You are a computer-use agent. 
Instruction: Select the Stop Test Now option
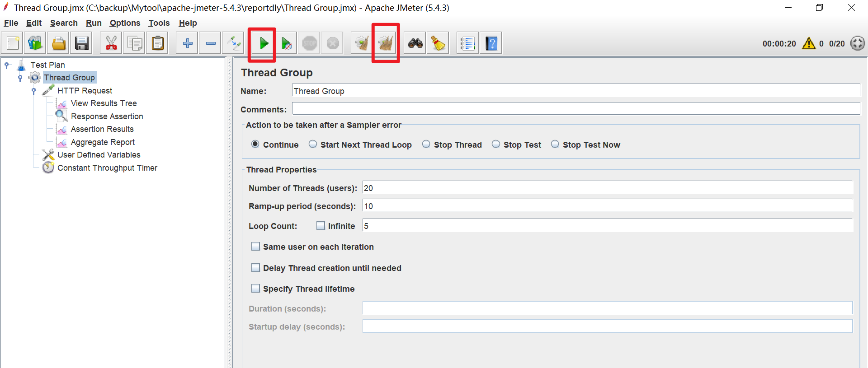(x=555, y=144)
